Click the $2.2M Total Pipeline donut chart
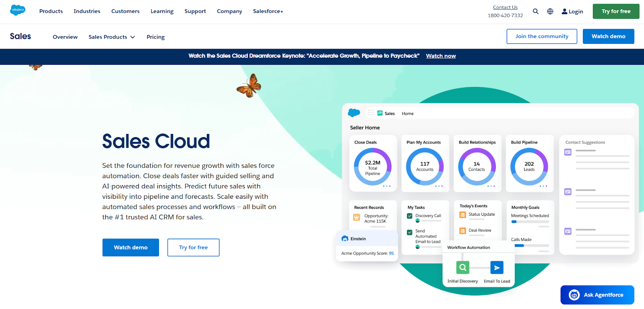The image size is (644, 309). point(373,167)
